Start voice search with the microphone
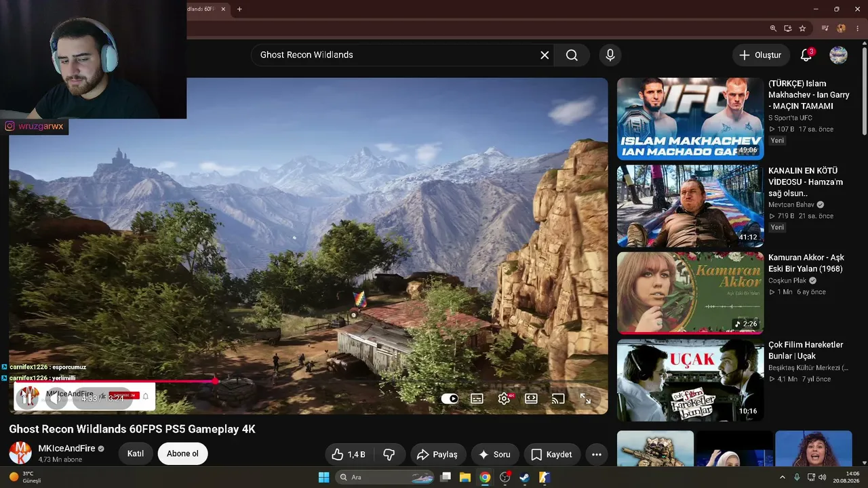The height and width of the screenshot is (488, 868). pyautogui.click(x=610, y=55)
